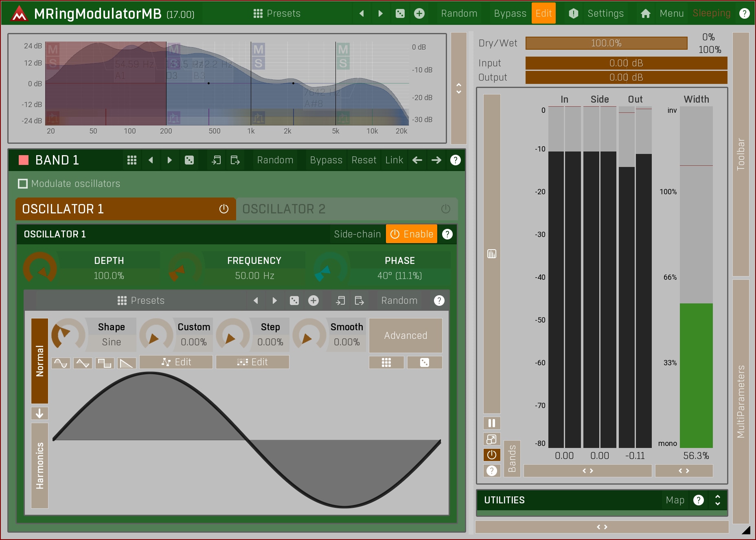Image resolution: width=756 pixels, height=540 pixels.
Task: Click the Advanced button
Action: 405,336
